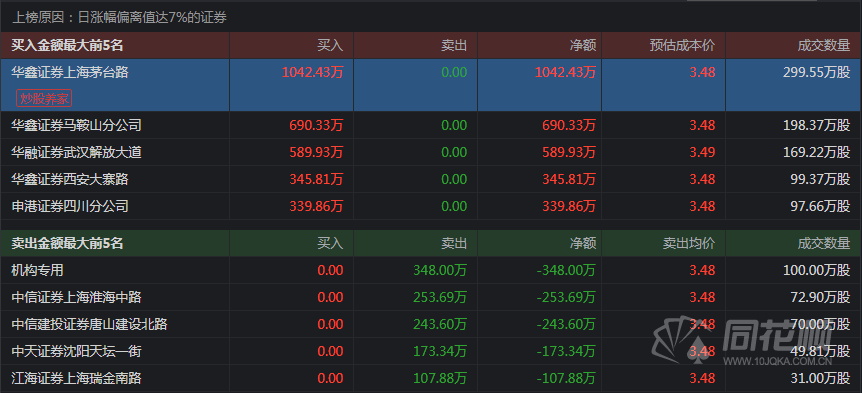Click the -348.00万 net amount cell
Screen dimensions: 862x393
[x=566, y=270]
